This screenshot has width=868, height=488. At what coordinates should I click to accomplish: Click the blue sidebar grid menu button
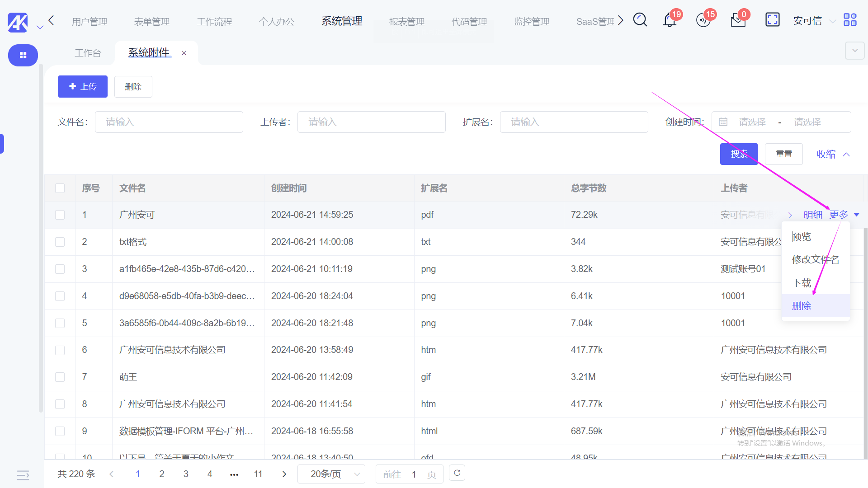(x=23, y=55)
